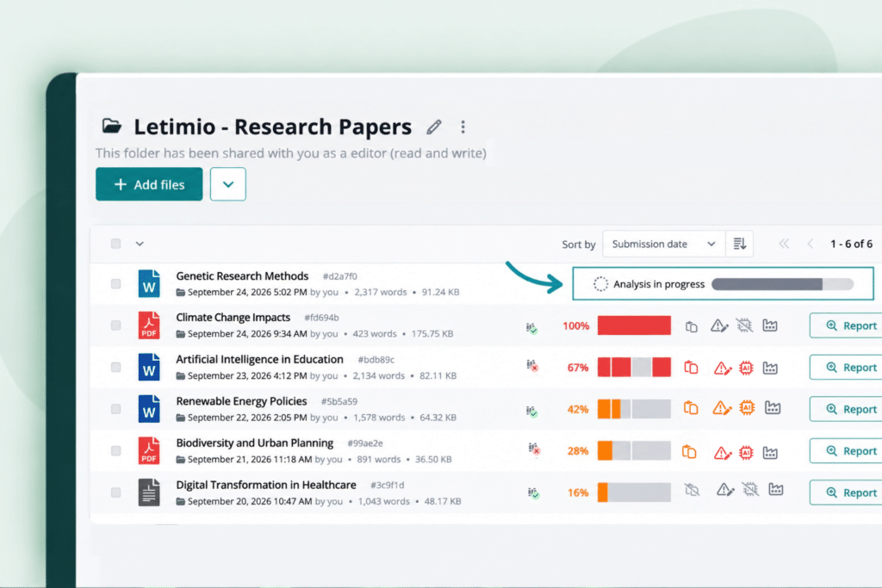Click warning pencil icon in Climate Change Impacts row
Viewport: 882px width, 588px height.
pyautogui.click(x=719, y=325)
